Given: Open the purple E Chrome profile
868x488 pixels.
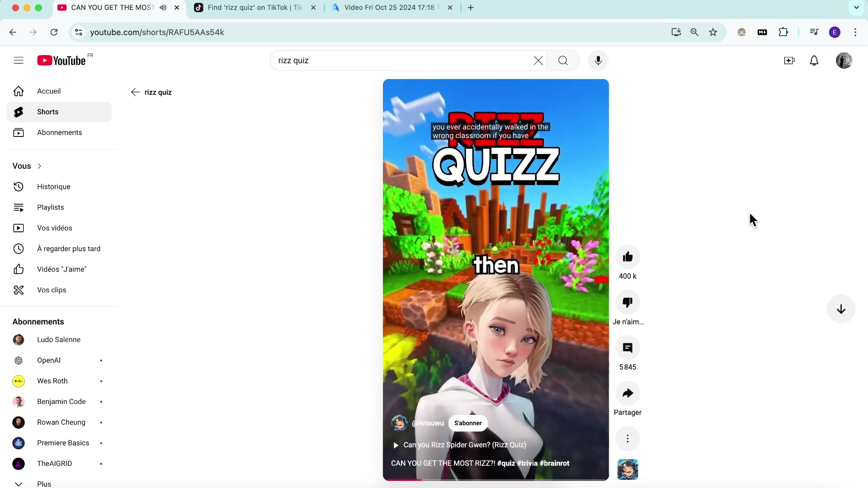Looking at the screenshot, I should (835, 32).
